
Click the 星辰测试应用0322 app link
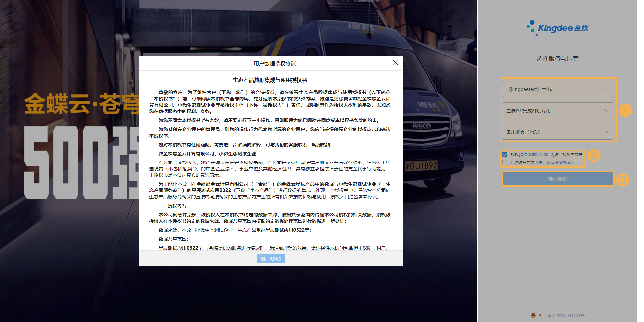tap(536, 155)
